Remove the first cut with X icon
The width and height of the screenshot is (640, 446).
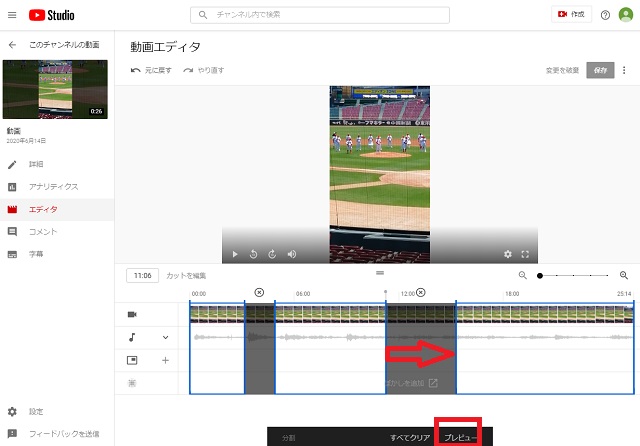(259, 292)
